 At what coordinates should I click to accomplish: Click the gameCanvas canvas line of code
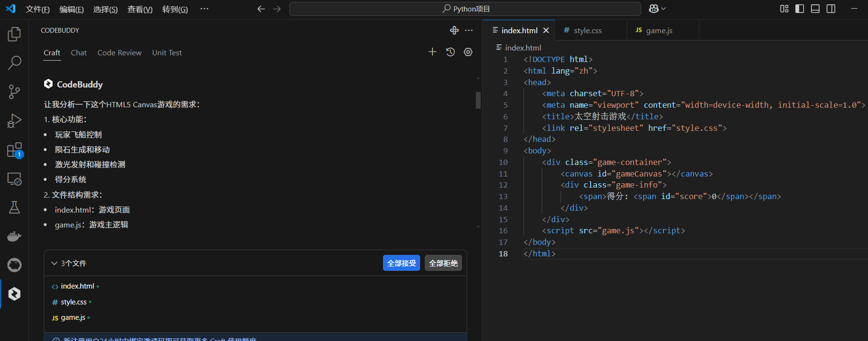pyautogui.click(x=636, y=174)
